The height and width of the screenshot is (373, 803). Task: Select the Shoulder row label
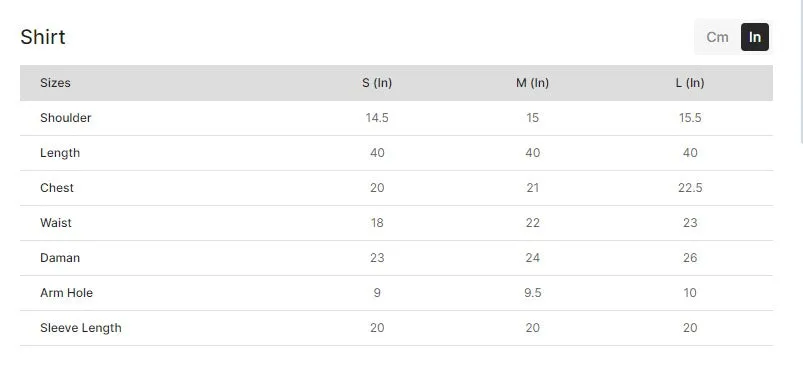[66, 118]
